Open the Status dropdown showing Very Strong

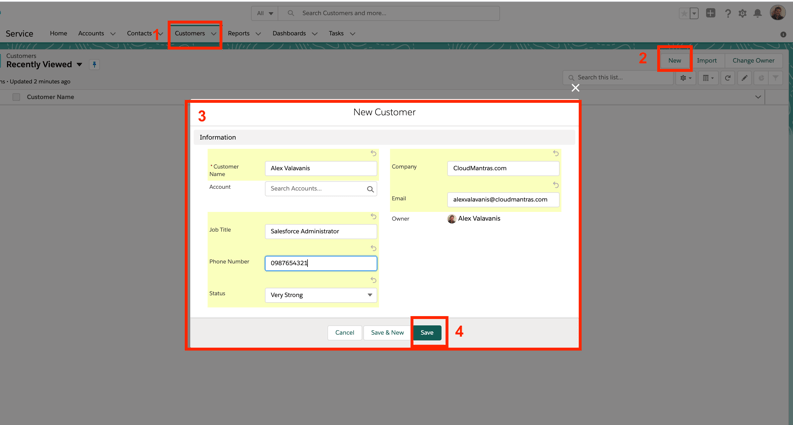[321, 295]
